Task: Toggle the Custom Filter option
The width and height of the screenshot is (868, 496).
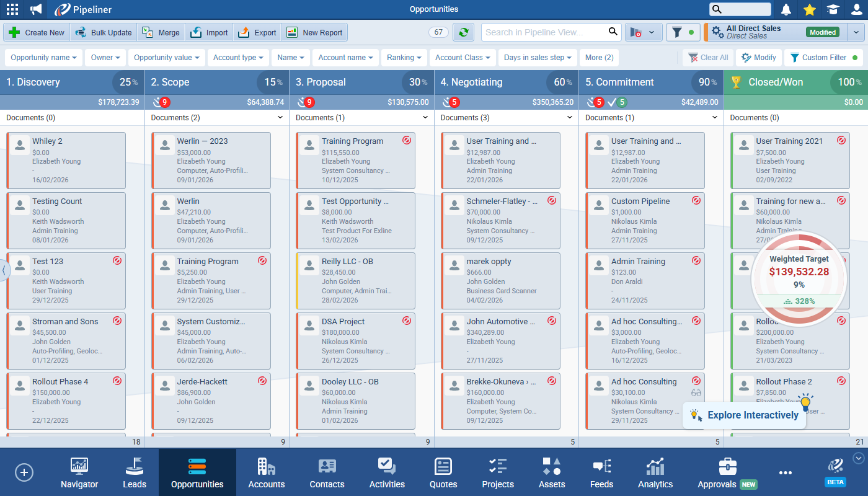Action: coord(824,58)
